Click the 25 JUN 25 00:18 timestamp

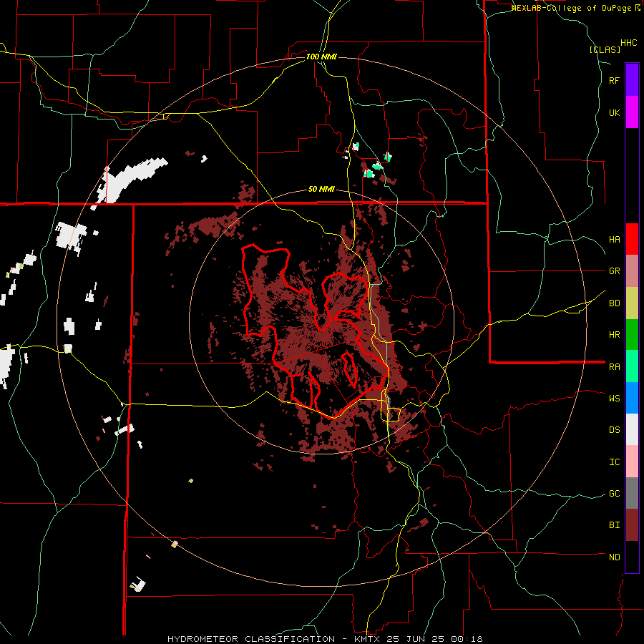click(435, 639)
